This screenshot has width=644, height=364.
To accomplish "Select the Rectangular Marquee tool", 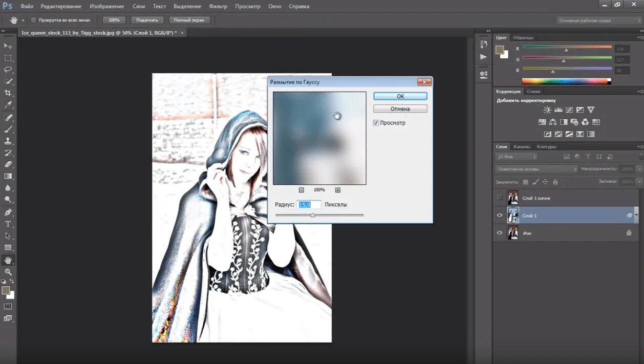I will (x=8, y=58).
